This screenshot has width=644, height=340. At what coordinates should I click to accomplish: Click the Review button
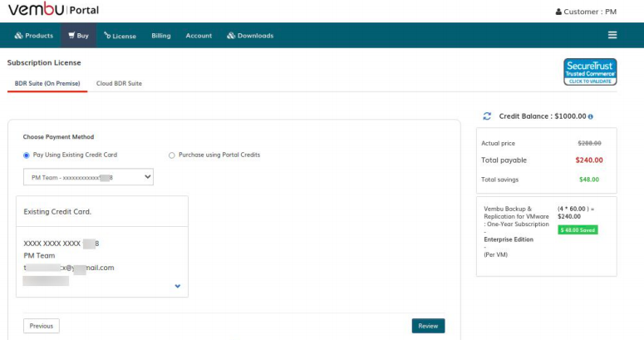428,326
